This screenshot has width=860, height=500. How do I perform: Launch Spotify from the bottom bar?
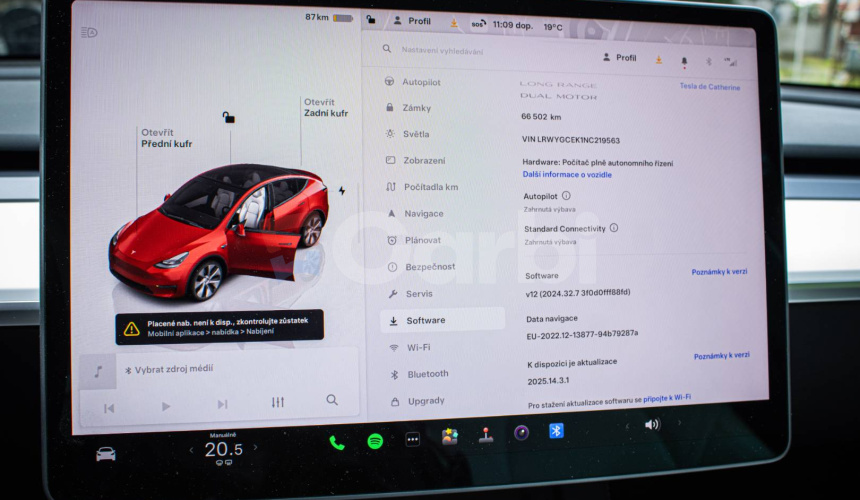(x=375, y=441)
